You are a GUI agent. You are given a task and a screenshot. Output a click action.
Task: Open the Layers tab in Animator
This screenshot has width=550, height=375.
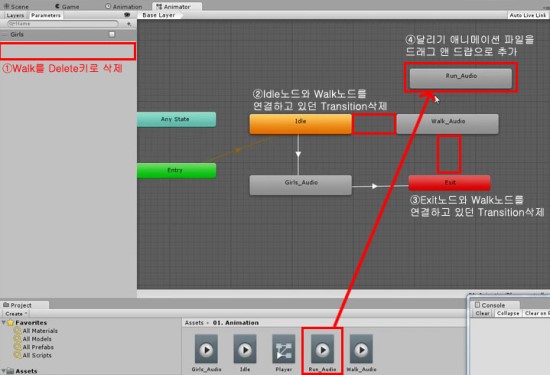[15, 15]
